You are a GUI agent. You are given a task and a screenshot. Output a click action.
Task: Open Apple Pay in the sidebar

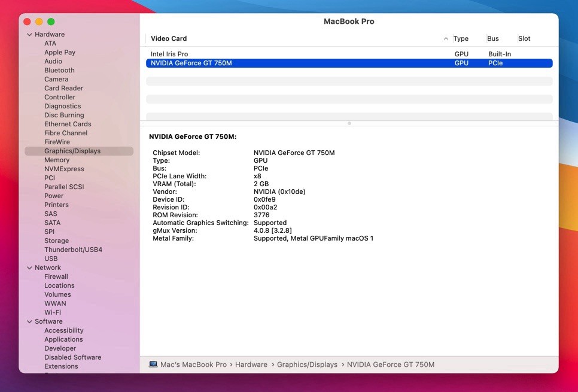(60, 52)
